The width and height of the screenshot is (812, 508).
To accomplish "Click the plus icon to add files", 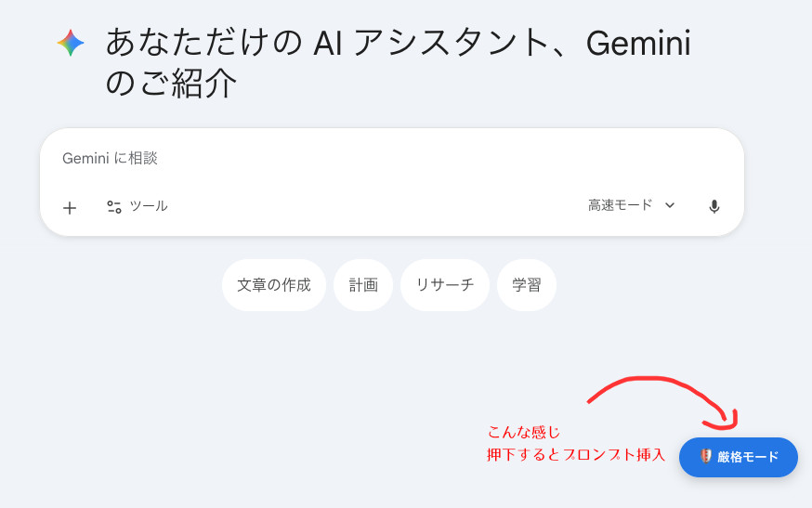I will pos(70,207).
